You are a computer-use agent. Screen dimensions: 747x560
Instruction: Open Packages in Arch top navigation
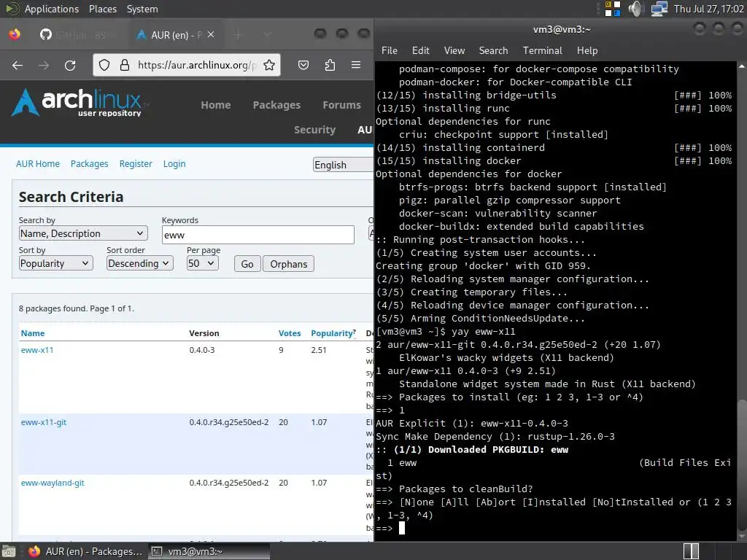(x=276, y=105)
